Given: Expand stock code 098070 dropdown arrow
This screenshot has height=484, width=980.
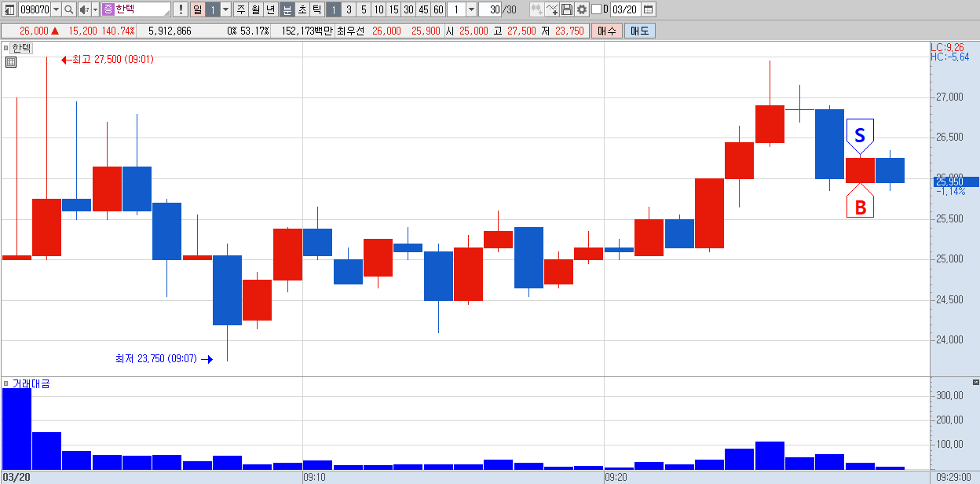Looking at the screenshot, I should tap(56, 9).
